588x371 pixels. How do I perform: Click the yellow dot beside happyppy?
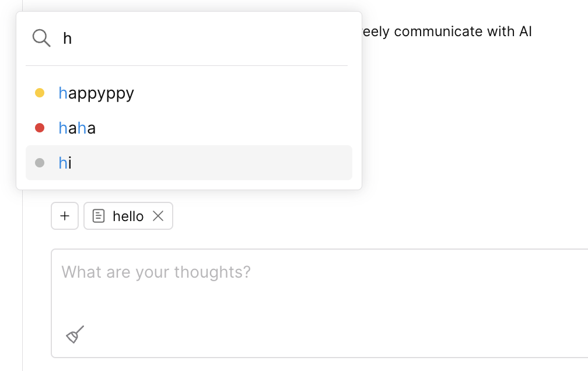(40, 93)
